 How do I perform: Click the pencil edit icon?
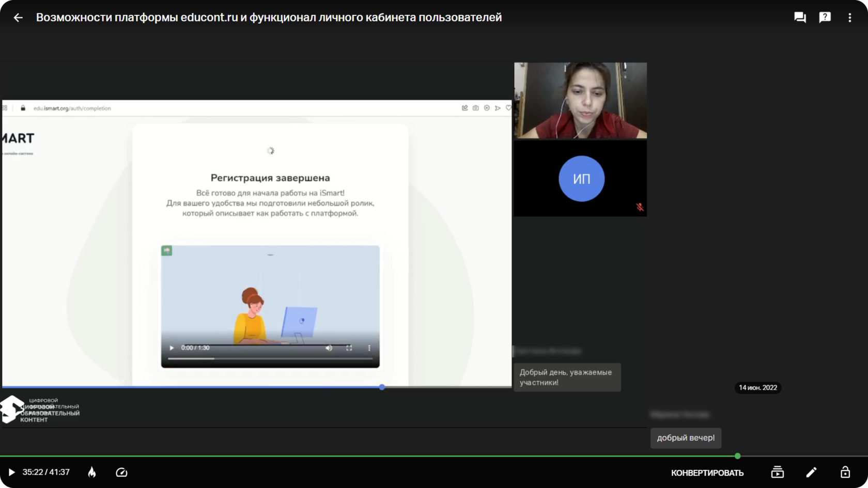pyautogui.click(x=811, y=472)
